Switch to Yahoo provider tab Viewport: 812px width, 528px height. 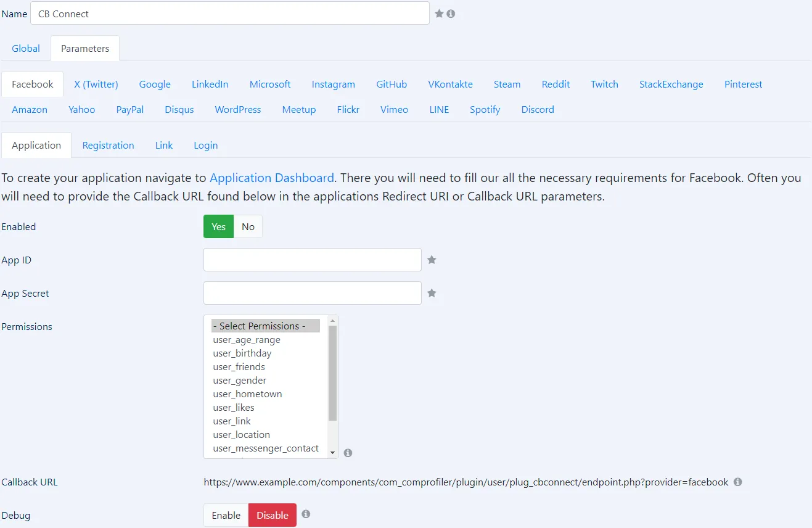tap(82, 109)
